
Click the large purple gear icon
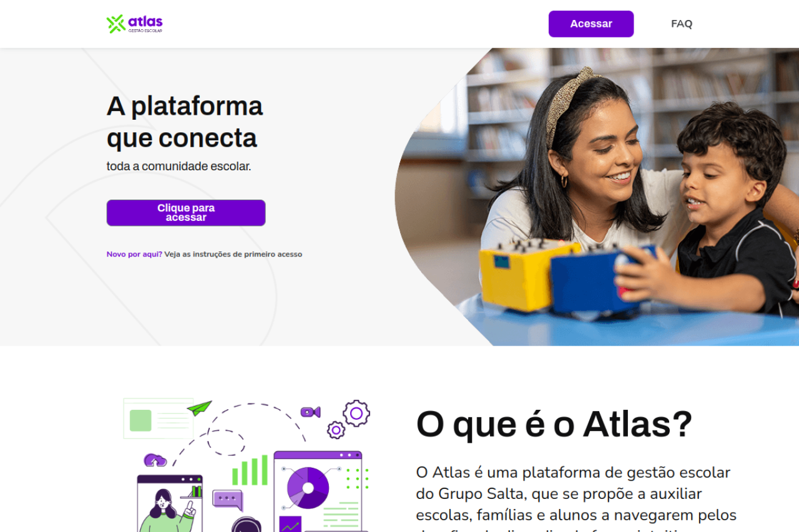(x=356, y=413)
